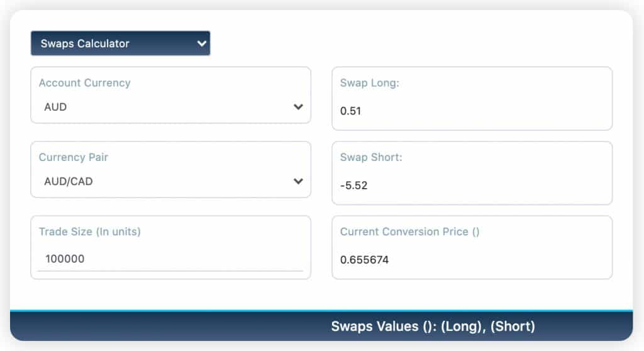Expand the AUD account currency dropdown
Viewport: 644px width, 351px height.
coord(170,107)
